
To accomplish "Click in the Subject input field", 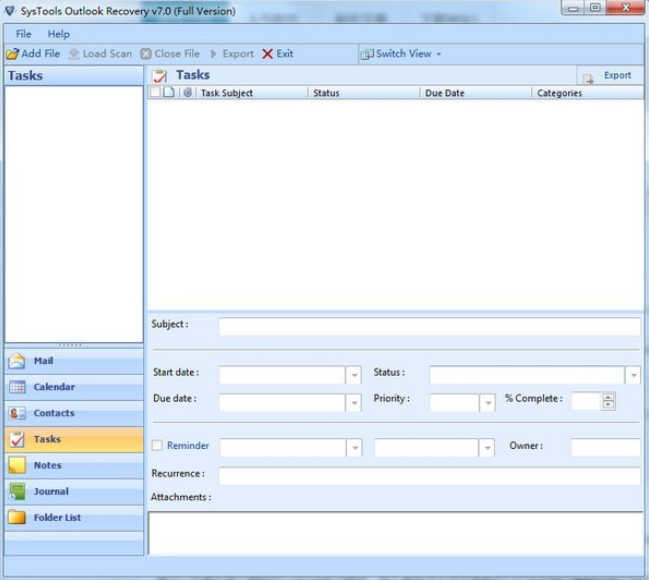I will click(x=429, y=327).
